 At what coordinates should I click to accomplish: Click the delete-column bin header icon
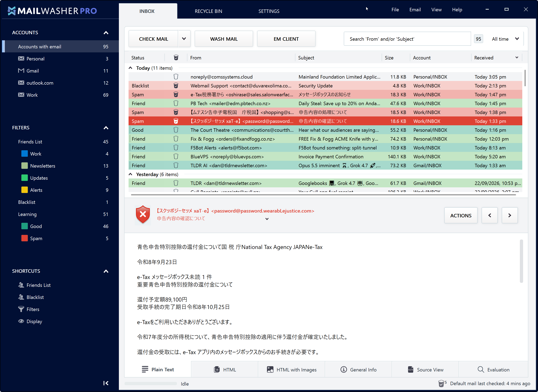(x=176, y=57)
